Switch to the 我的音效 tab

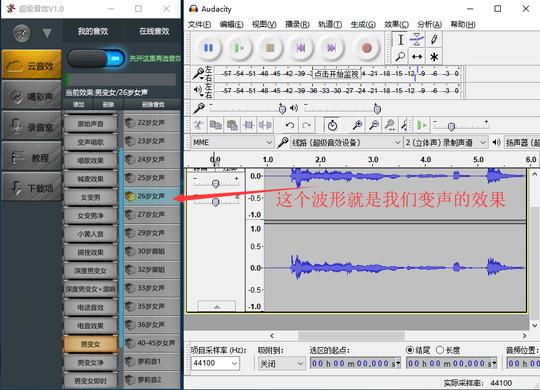pos(93,31)
